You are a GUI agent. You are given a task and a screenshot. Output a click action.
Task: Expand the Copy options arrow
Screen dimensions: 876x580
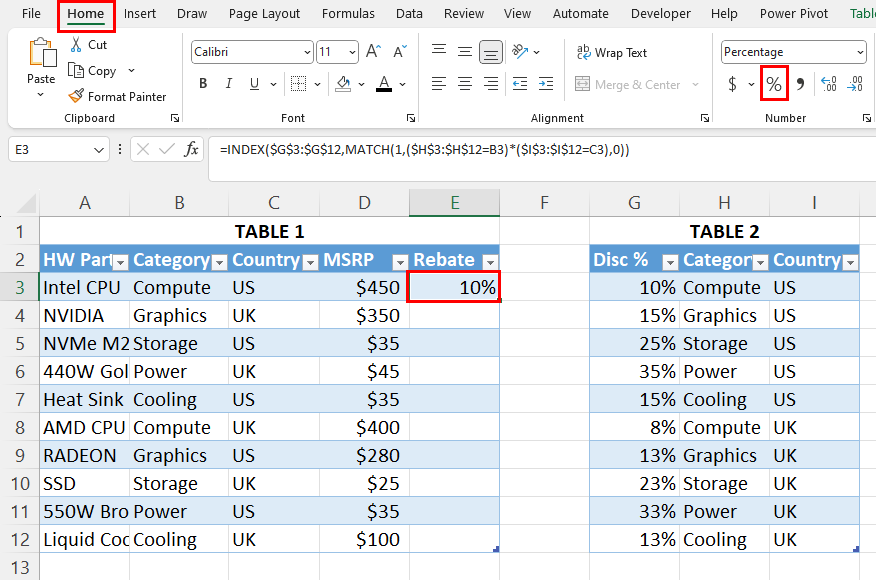(131, 70)
